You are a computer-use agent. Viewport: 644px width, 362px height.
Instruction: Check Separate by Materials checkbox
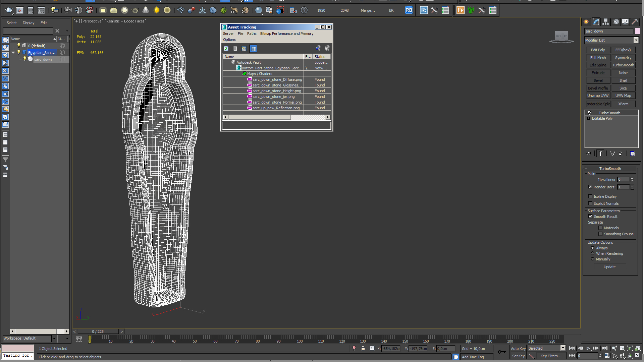click(x=600, y=228)
